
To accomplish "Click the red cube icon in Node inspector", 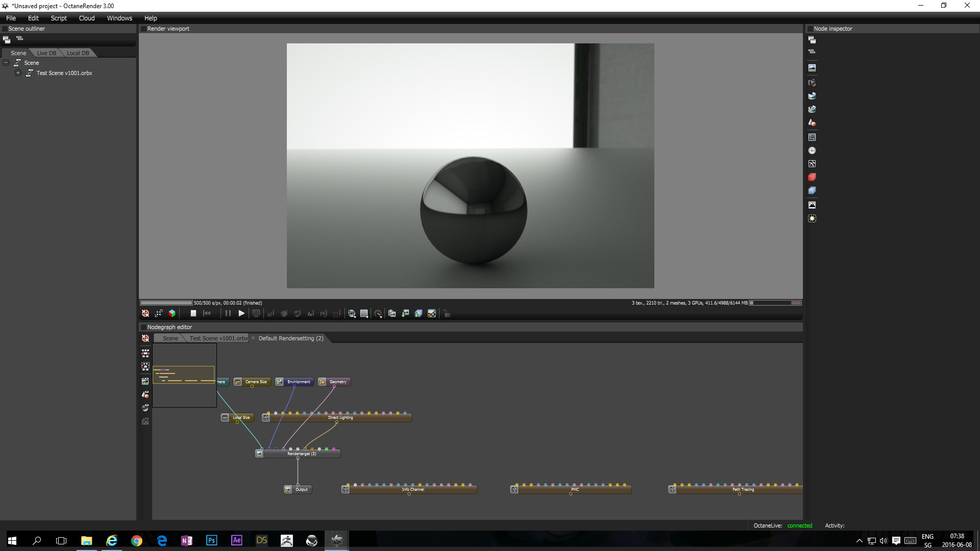I will 812,177.
